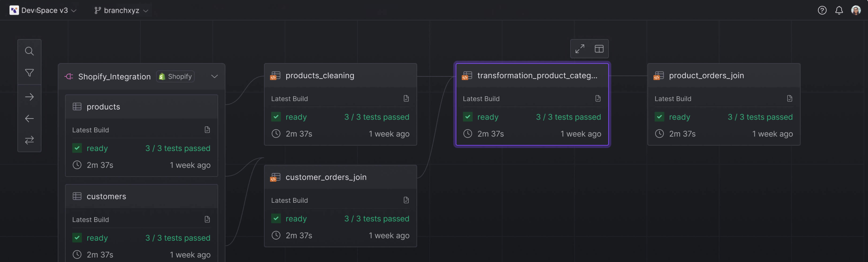
Task: Click the green ready checkmark on customers table
Action: [77, 238]
